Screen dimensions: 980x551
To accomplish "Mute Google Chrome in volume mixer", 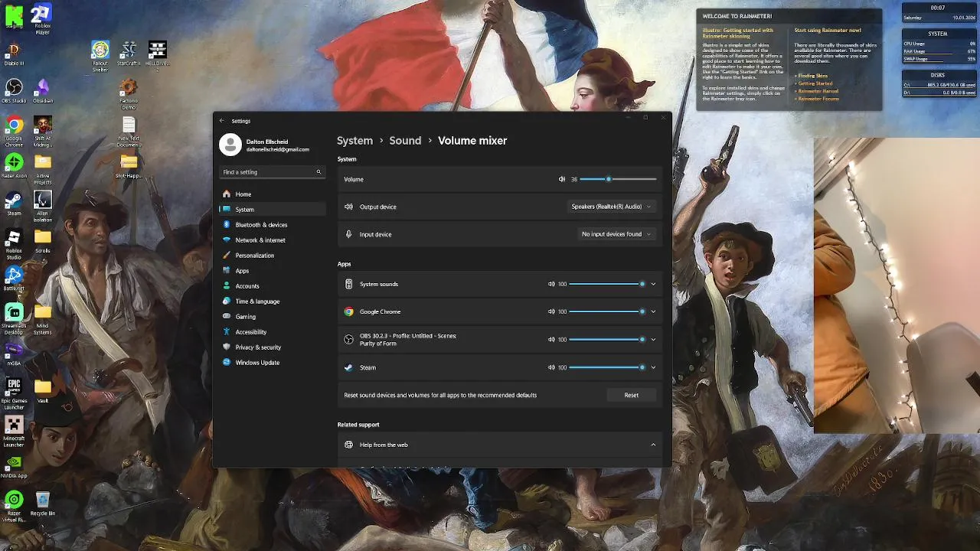I will pos(551,311).
